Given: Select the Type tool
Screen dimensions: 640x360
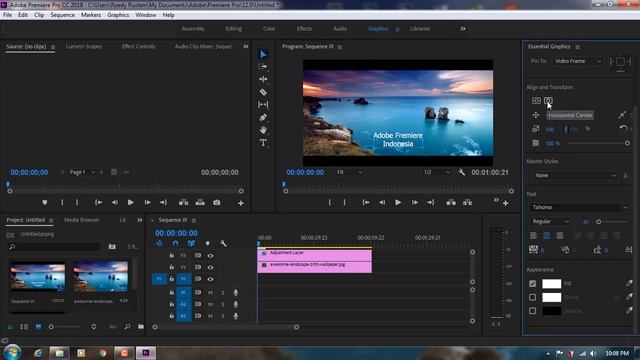Looking at the screenshot, I should (263, 143).
